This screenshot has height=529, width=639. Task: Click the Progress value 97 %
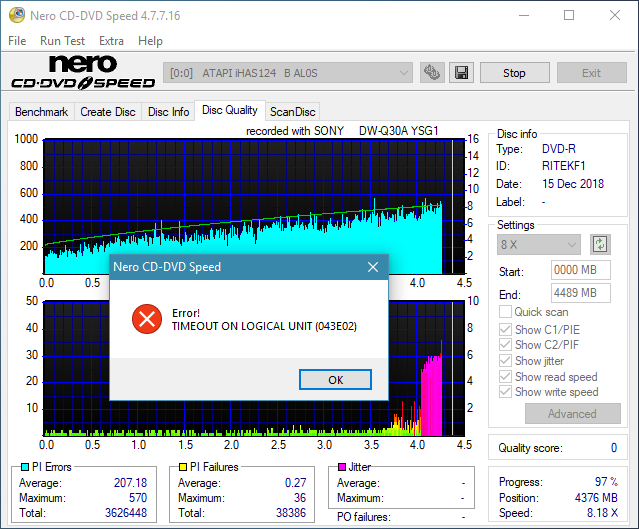pyautogui.click(x=606, y=482)
